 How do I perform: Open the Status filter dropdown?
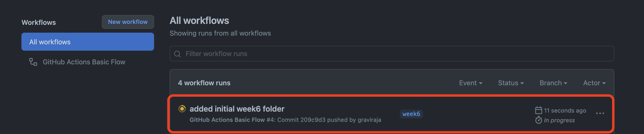tap(510, 83)
